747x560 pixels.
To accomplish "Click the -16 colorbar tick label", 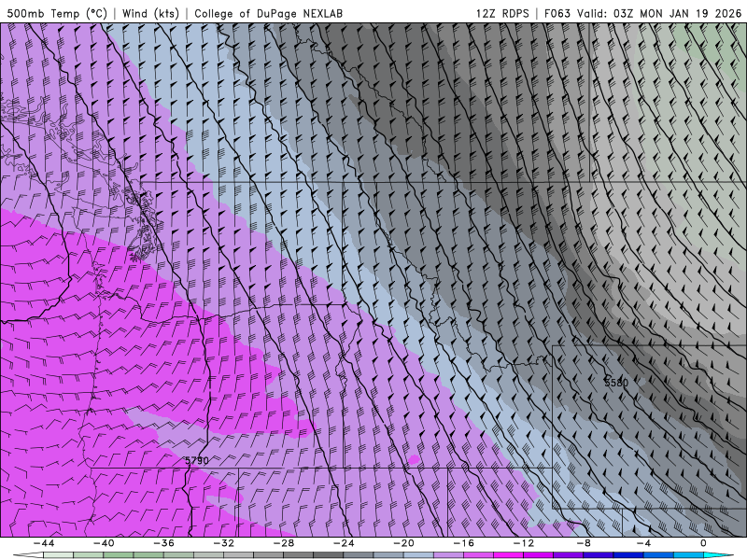I will (x=463, y=543).
